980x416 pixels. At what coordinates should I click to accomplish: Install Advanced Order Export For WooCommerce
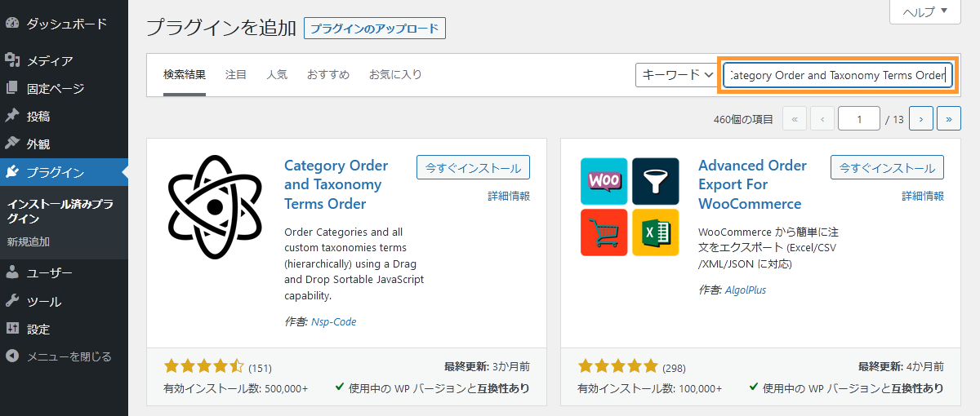[x=887, y=168]
